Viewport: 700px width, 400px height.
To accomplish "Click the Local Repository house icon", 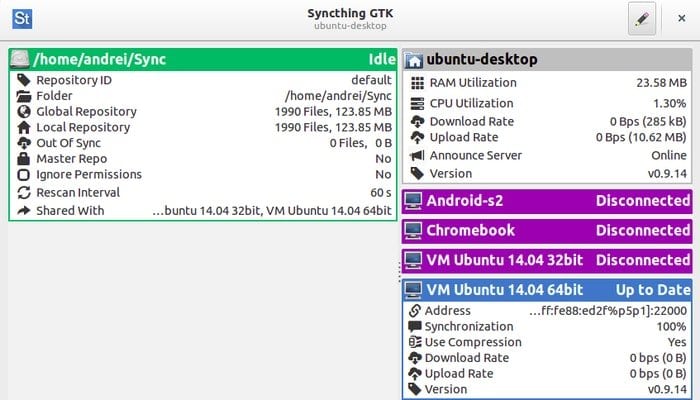I will (x=24, y=127).
